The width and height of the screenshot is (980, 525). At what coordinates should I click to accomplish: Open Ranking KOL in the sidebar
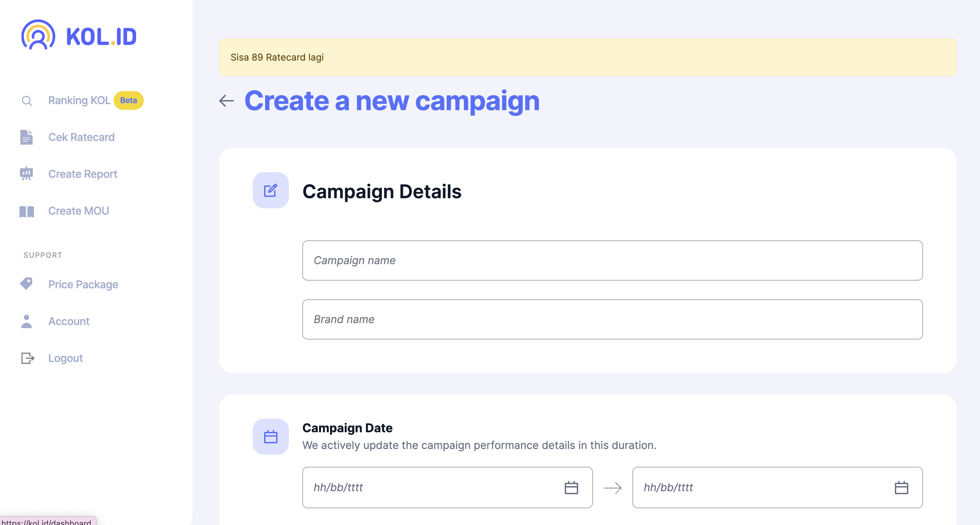tap(79, 100)
